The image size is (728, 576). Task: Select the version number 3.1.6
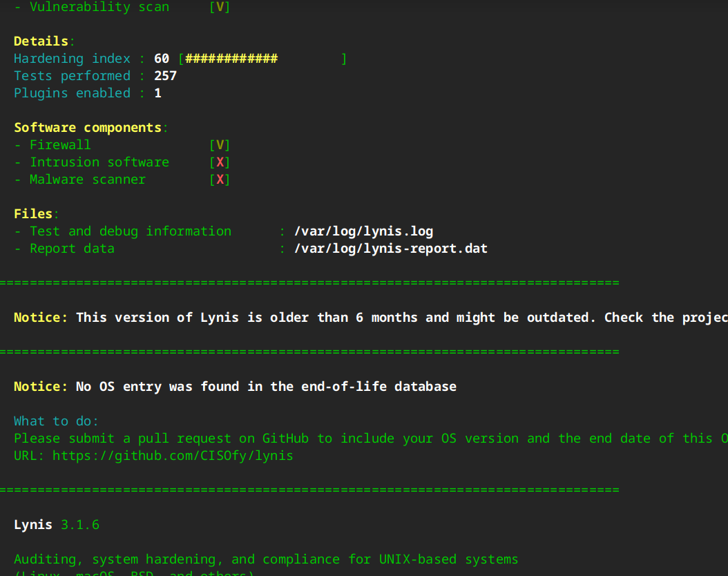(80, 524)
